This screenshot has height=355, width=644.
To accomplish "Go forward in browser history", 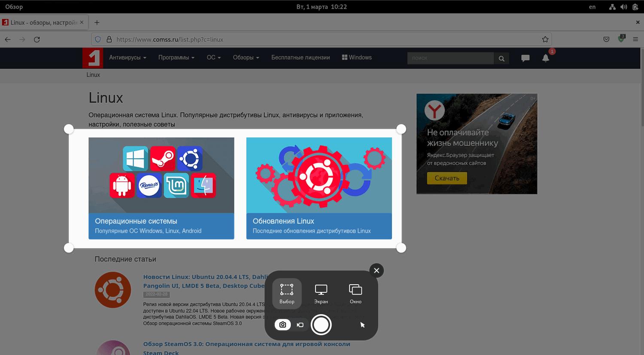I will click(22, 39).
